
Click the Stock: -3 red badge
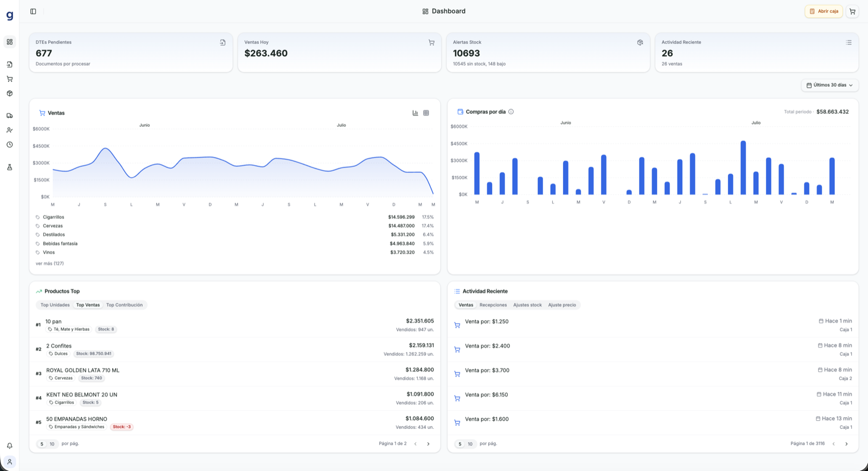pos(122,427)
